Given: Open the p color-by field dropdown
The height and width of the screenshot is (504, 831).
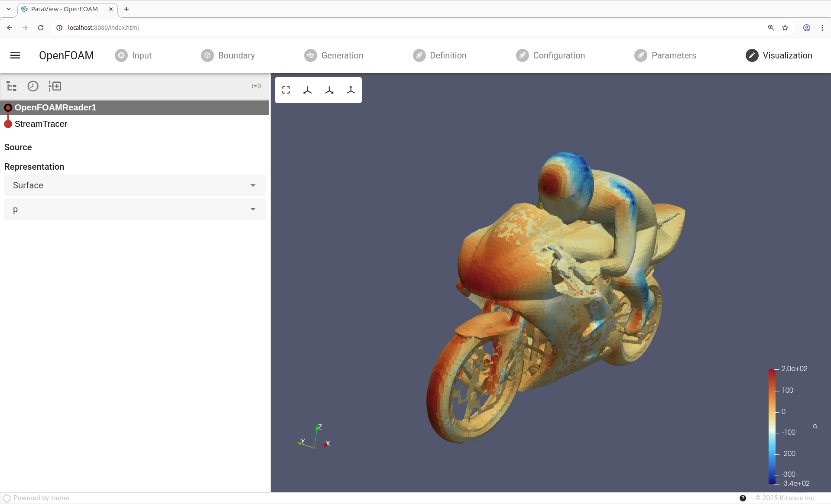Looking at the screenshot, I should coord(135,210).
